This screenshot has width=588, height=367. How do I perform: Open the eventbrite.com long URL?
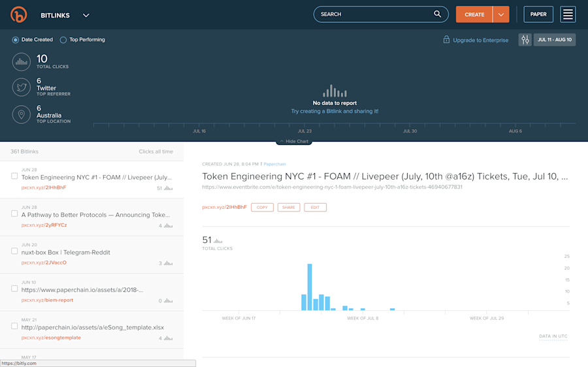[x=332, y=187]
